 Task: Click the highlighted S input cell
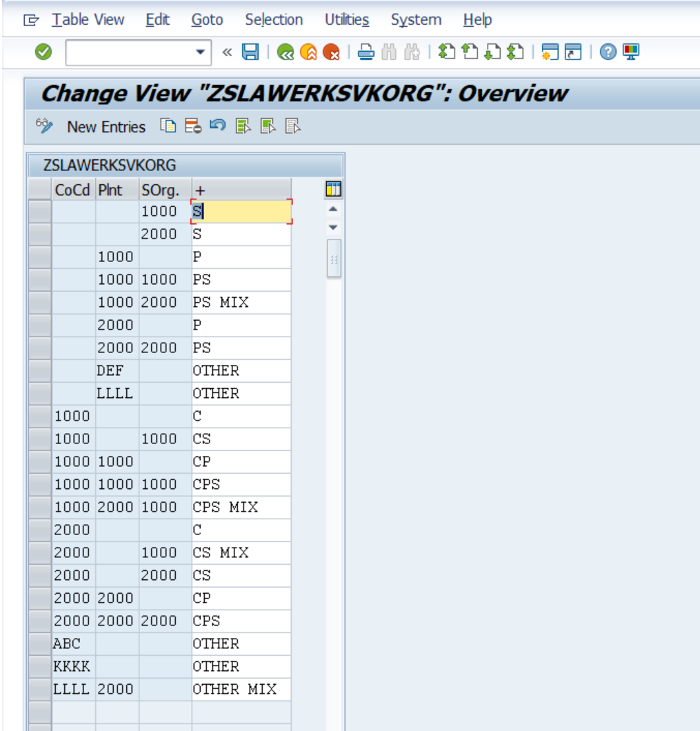point(241,211)
